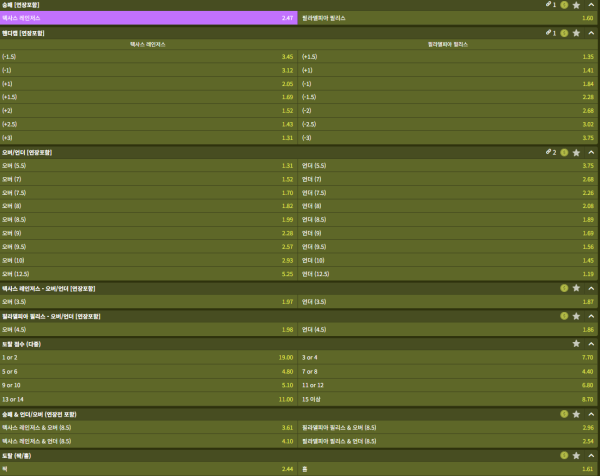The width and height of the screenshot is (600, 476).
Task: Choose Over (9.5) at 2.57
Action: click(x=148, y=247)
